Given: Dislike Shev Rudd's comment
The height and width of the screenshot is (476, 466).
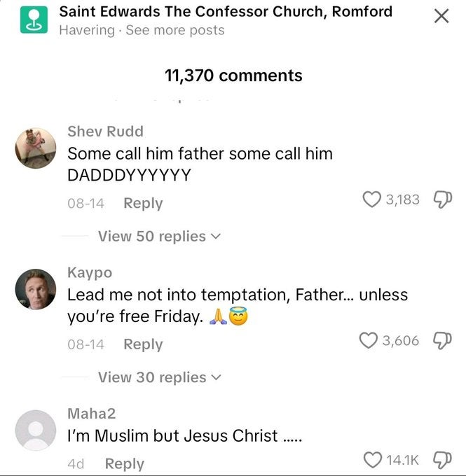Looking at the screenshot, I should (x=438, y=199).
